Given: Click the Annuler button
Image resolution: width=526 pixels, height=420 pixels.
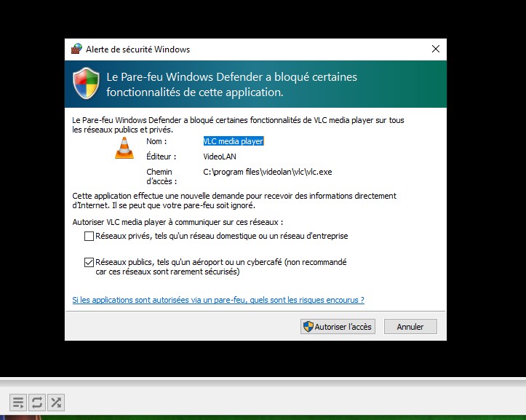Looking at the screenshot, I should point(410,327).
